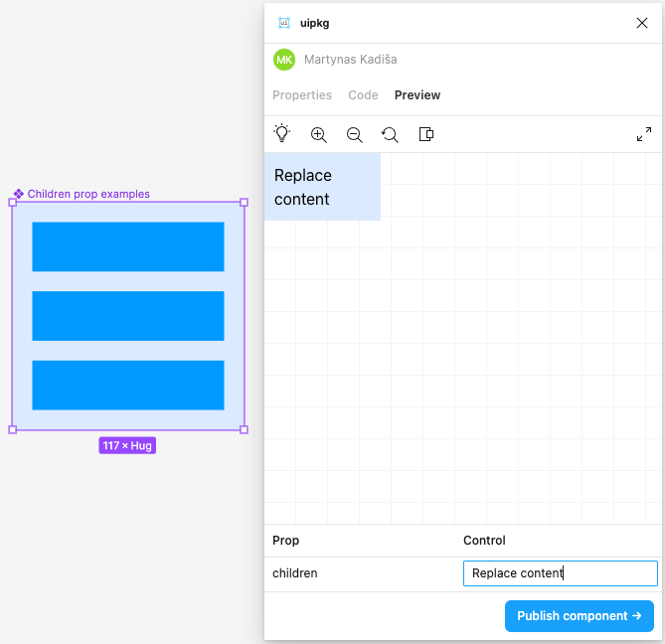Select the Children prop examples component label

click(87, 194)
